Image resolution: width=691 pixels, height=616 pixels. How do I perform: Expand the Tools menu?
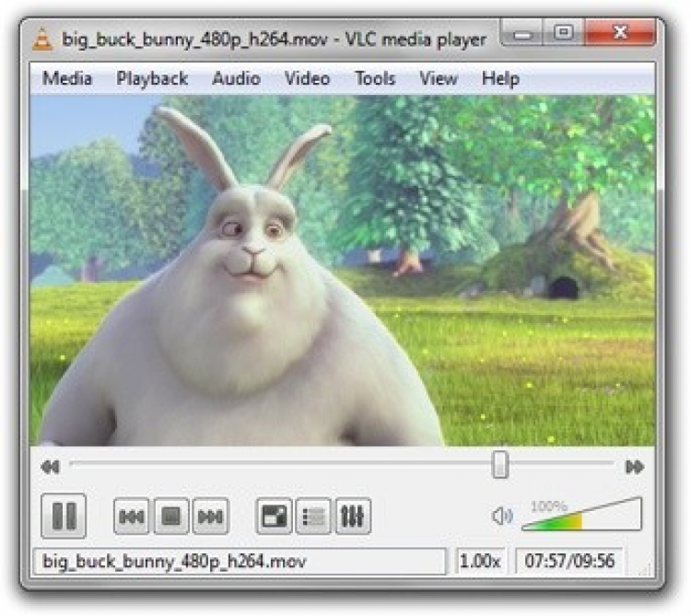pyautogui.click(x=375, y=79)
